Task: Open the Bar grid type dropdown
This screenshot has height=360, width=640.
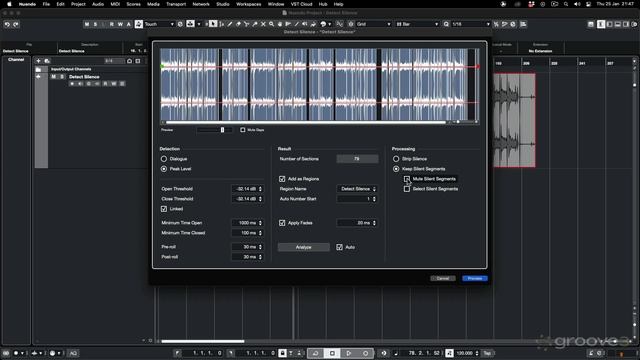Action: pyautogui.click(x=417, y=24)
